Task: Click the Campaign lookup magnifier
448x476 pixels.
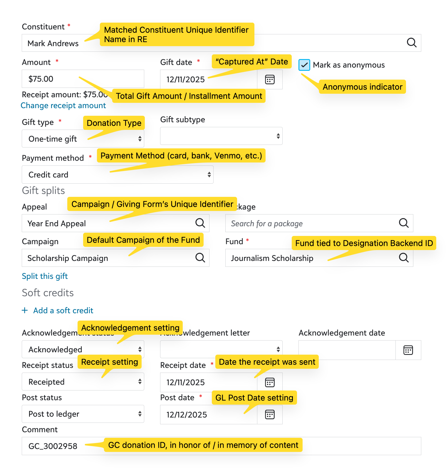Action: tap(200, 258)
